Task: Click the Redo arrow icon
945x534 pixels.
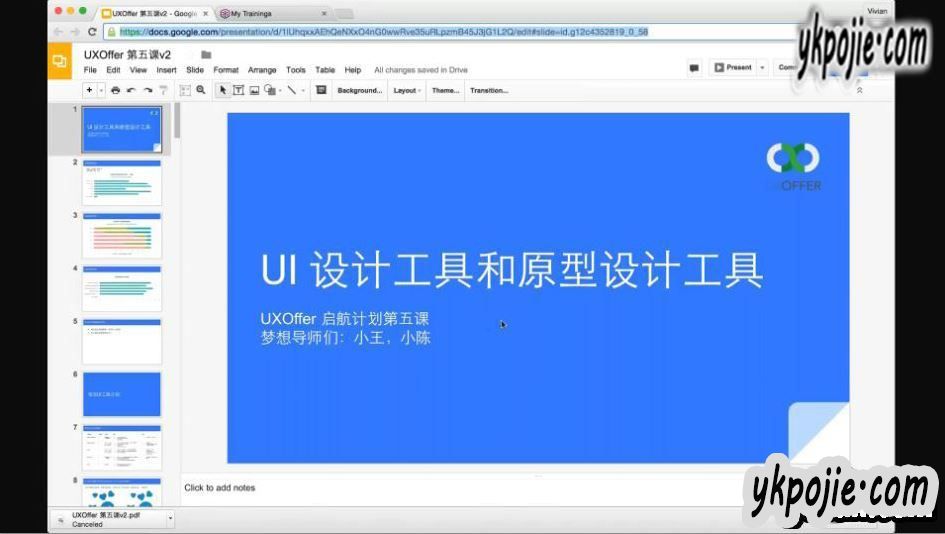Action: click(147, 90)
